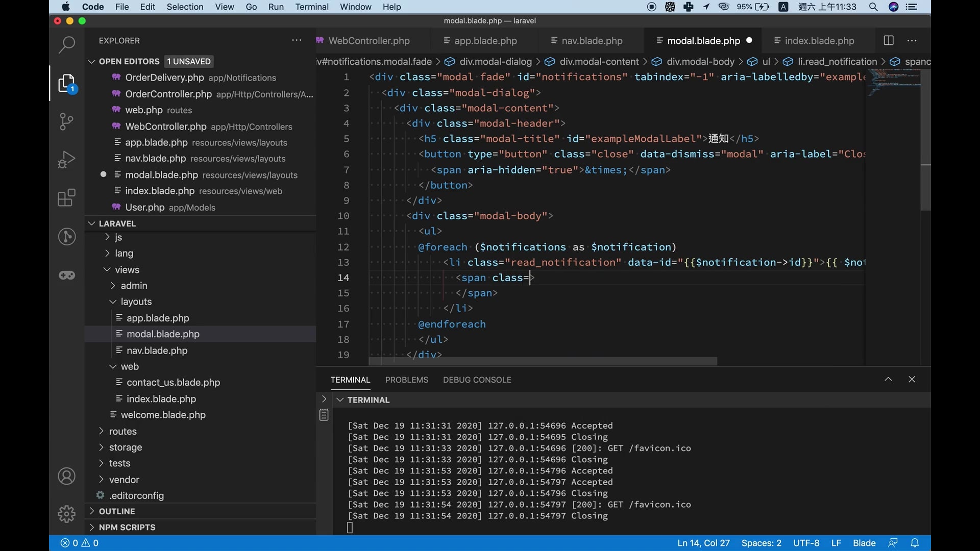
Task: Open the Search view in activity bar
Action: pos(67,45)
